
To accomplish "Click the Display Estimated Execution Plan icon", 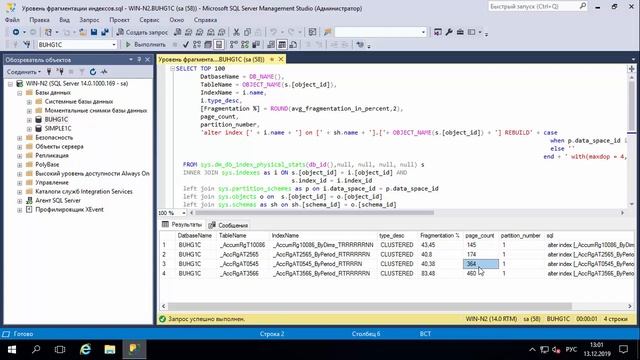I will click(x=197, y=44).
